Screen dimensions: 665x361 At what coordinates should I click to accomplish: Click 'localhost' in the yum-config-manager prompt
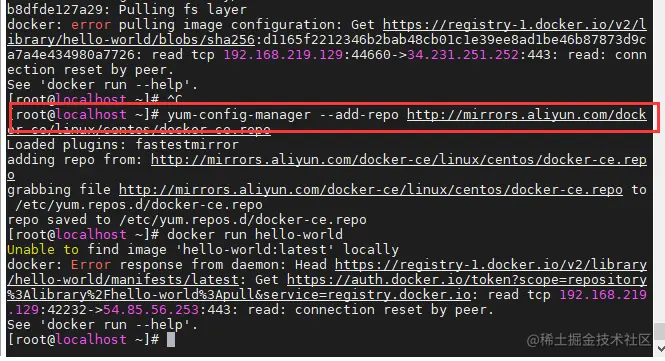(91, 115)
